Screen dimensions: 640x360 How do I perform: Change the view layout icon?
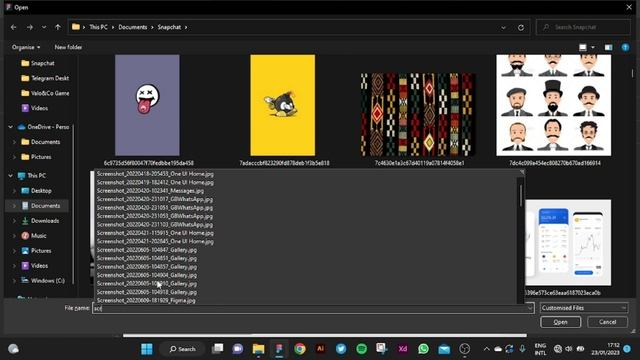click(583, 47)
